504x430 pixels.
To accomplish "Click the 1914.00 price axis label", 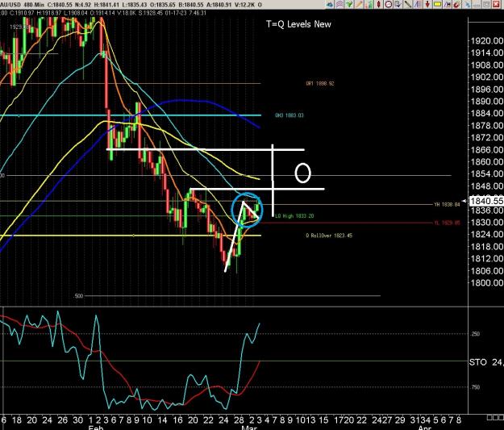I will 486,52.
